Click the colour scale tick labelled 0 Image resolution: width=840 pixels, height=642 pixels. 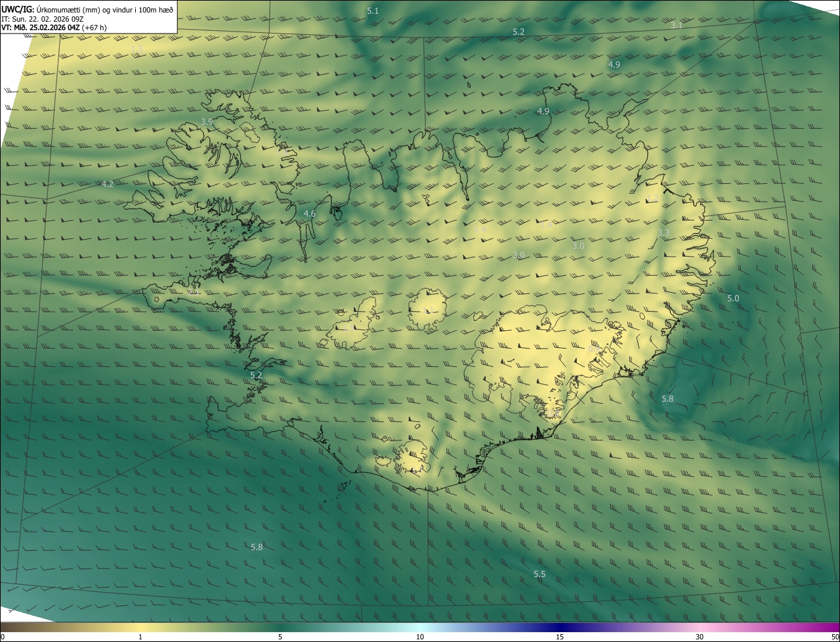pos(2,637)
